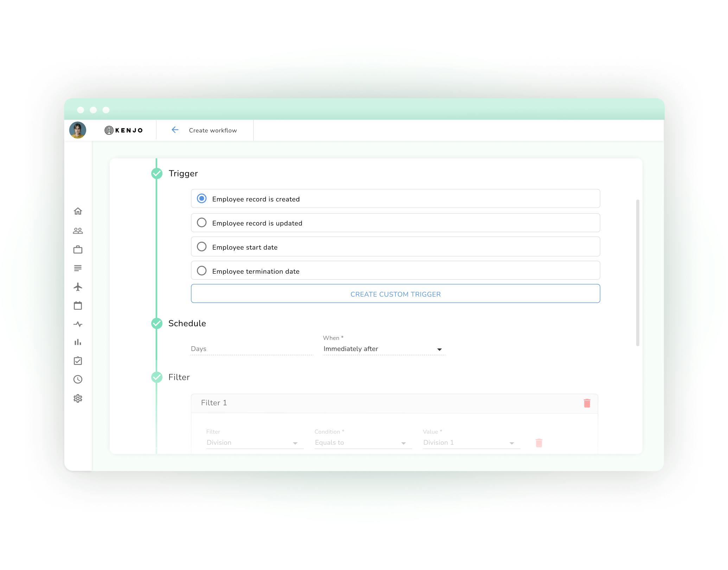Open the calendar icon in the sidebar
Image resolution: width=728 pixels, height=570 pixels.
click(78, 305)
